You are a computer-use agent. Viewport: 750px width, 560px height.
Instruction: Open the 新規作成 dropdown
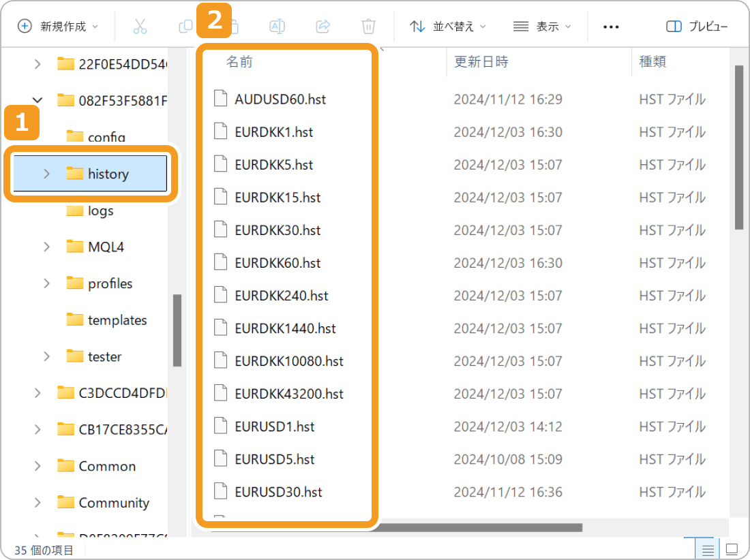58,27
